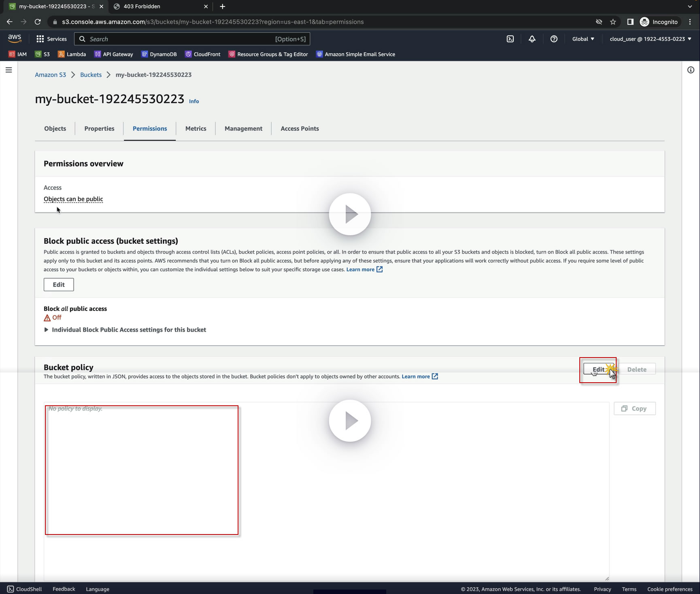Image resolution: width=700 pixels, height=594 pixels.
Task: Click the third-party cookies blocked eye icon
Action: (x=599, y=22)
